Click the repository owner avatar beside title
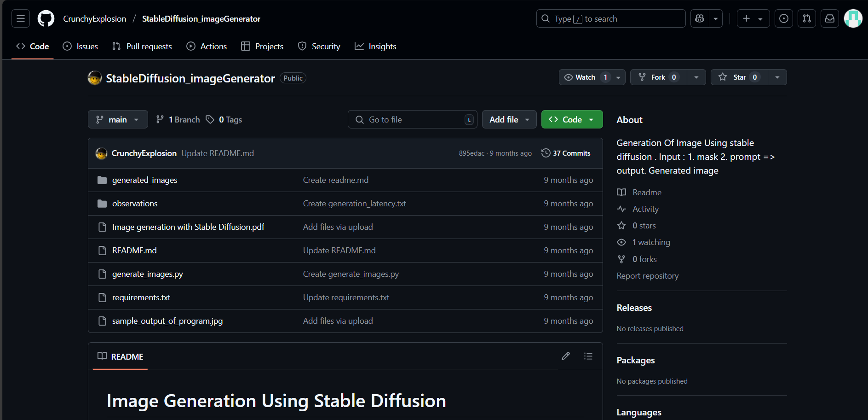The height and width of the screenshot is (420, 868). coord(95,78)
